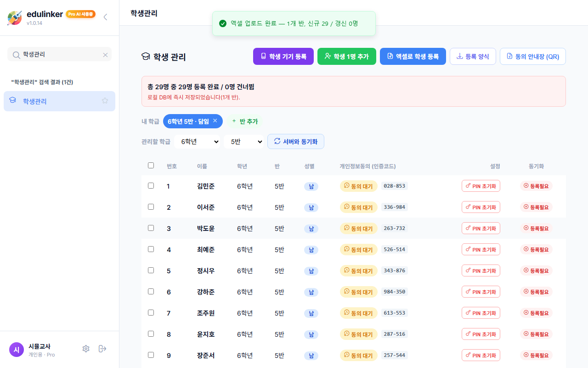Reset PIN for 최예준

pos(481,249)
